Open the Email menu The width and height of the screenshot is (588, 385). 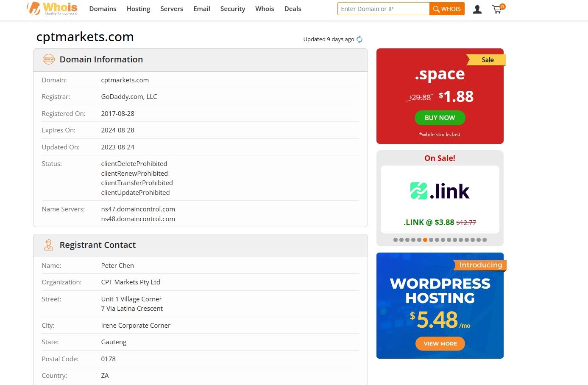(202, 9)
